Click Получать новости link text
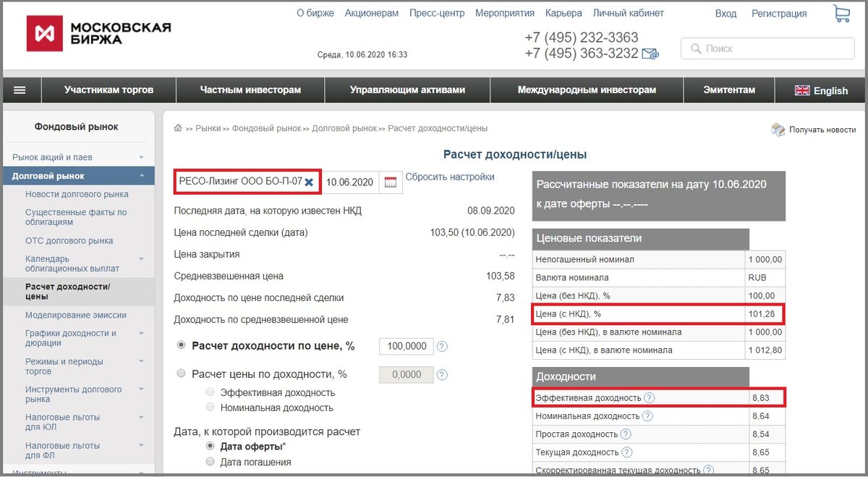868x477 pixels. tap(822, 130)
